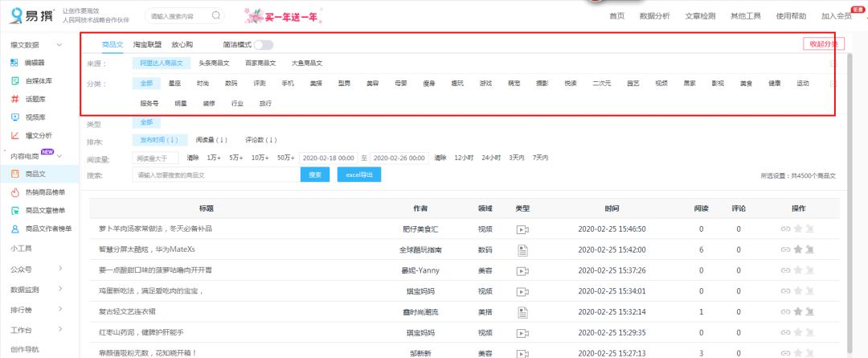This screenshot has height=358, width=868.
Task: Click document type icon in 15:32:14 row
Action: tap(522, 312)
